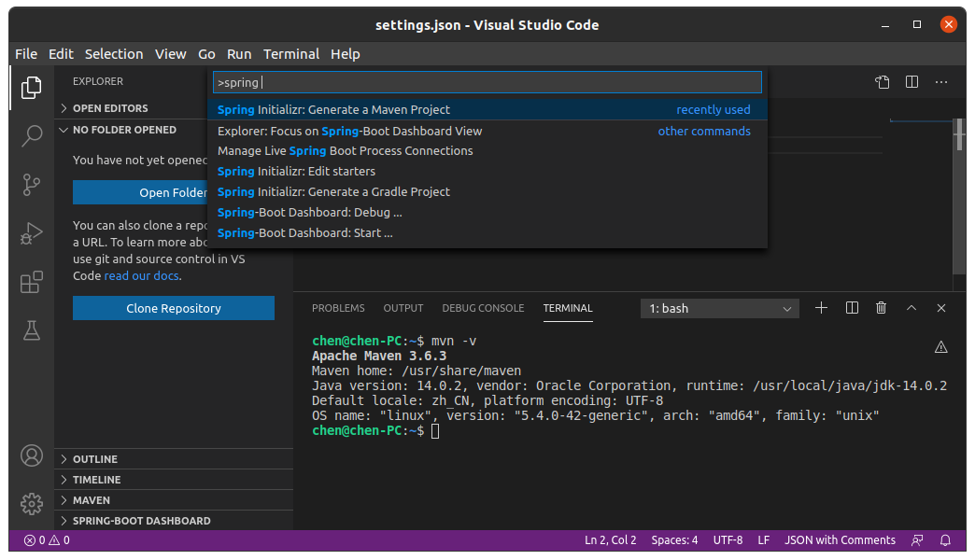
Task: Open the errors and warnings status indicator
Action: click(x=47, y=540)
